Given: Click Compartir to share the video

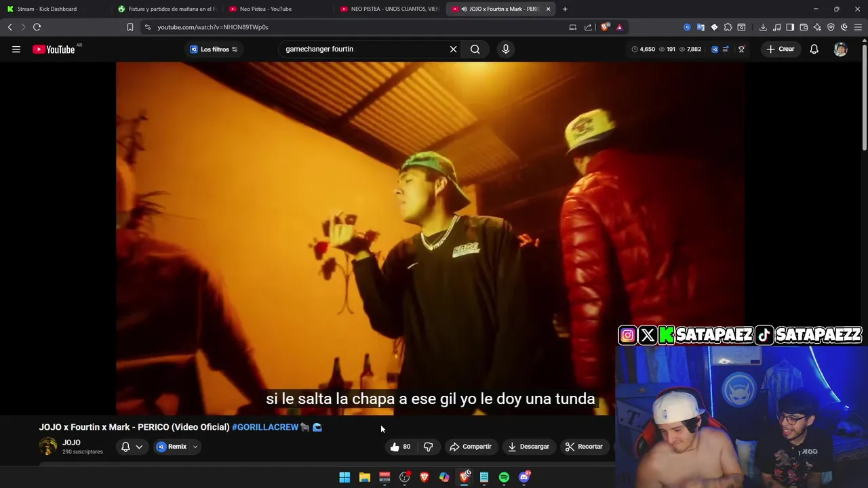Looking at the screenshot, I should (x=470, y=447).
